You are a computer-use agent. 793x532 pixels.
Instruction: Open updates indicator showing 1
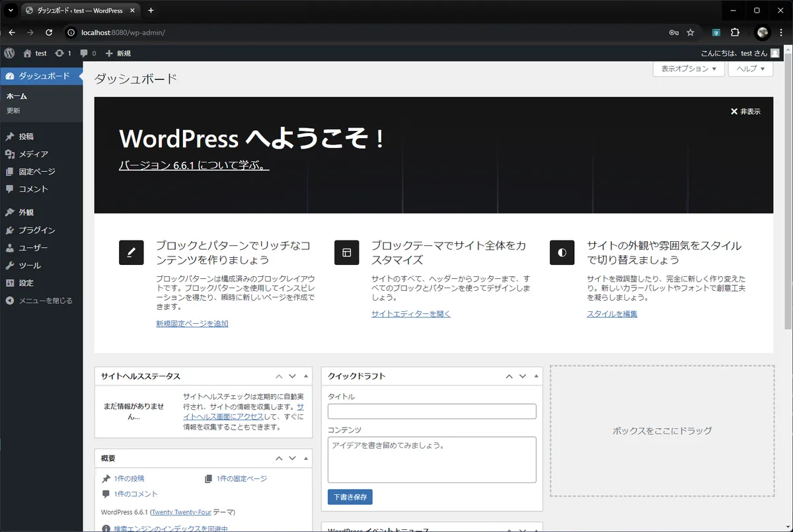pos(63,53)
